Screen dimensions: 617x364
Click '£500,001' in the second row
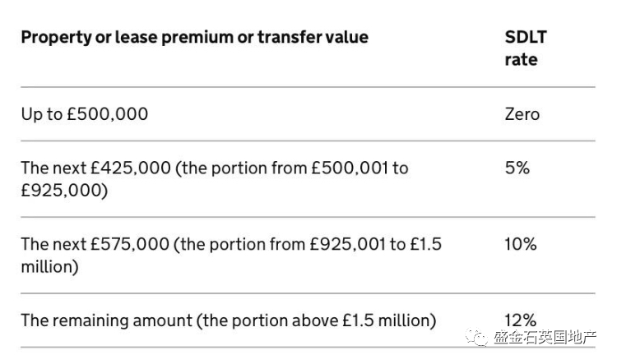point(350,168)
